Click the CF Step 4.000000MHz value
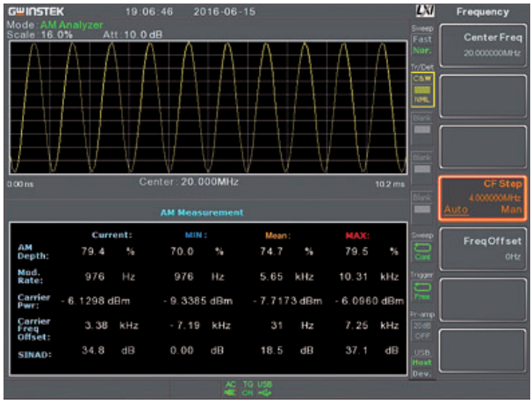 pyautogui.click(x=494, y=198)
